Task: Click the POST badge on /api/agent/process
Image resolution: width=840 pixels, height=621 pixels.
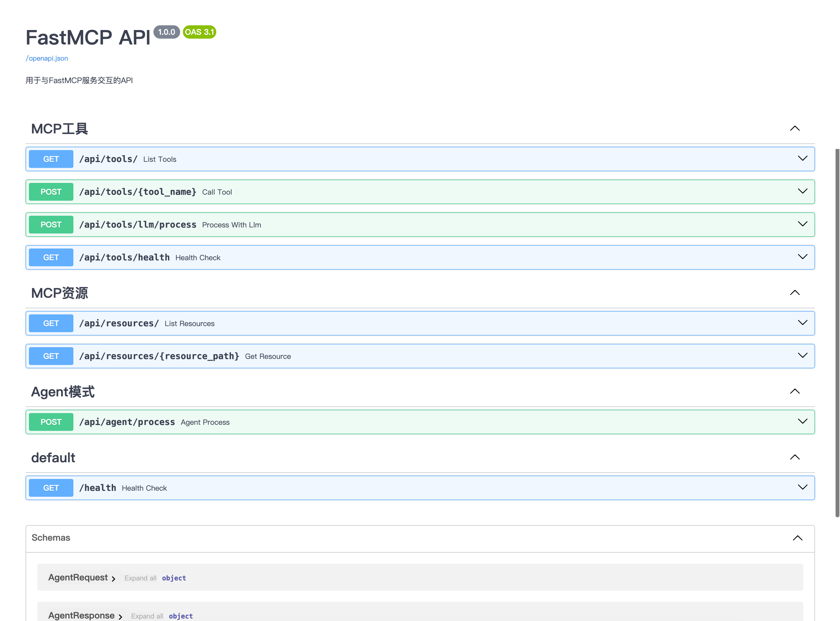Action: (x=51, y=422)
